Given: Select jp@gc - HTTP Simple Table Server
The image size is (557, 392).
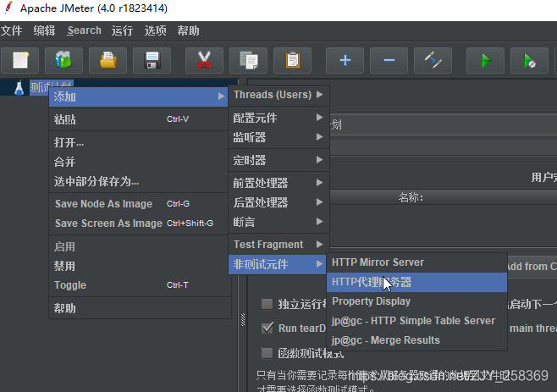Looking at the screenshot, I should pos(416,321).
